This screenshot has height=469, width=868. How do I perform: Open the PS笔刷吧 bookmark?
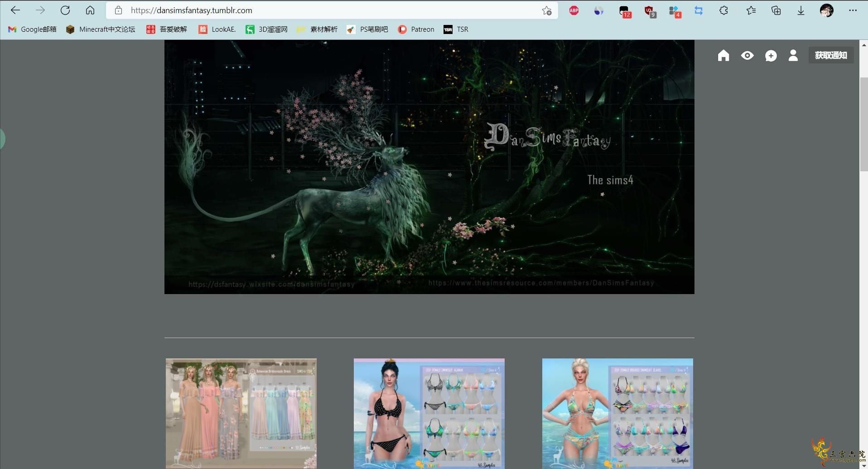(x=367, y=29)
